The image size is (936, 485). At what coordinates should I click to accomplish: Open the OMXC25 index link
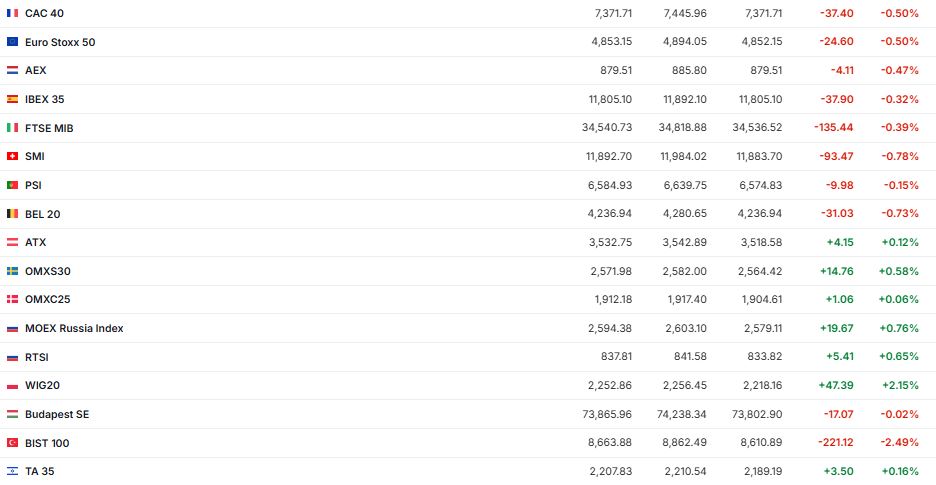point(47,299)
